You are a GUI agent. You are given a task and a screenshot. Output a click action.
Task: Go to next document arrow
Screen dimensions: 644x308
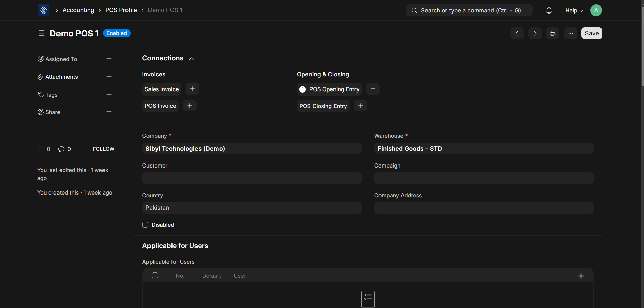(x=535, y=33)
